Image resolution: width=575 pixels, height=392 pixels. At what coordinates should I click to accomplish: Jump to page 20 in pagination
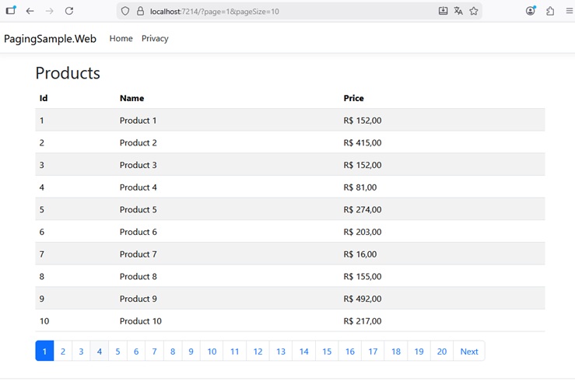click(441, 352)
